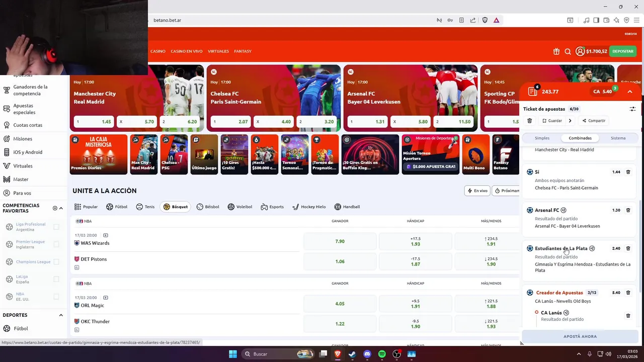Select WAS Wizards winner odds 7.90
The image size is (644, 362).
[x=340, y=241]
